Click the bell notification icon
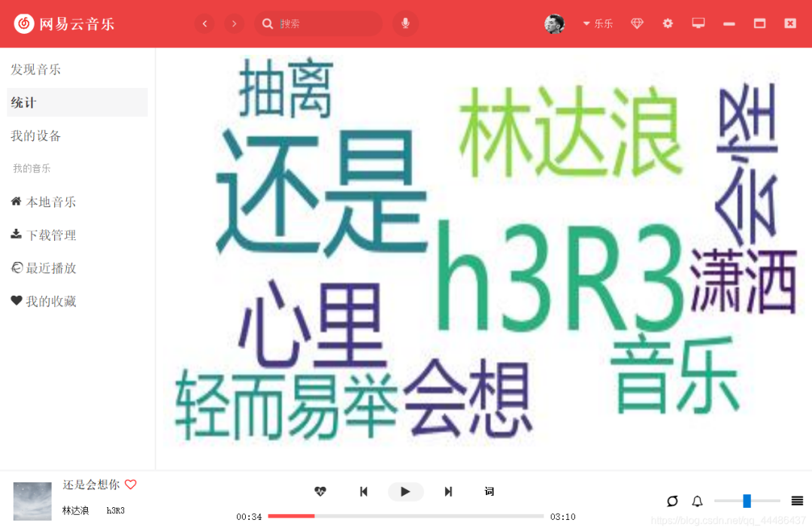This screenshot has height=532, width=812. tap(698, 501)
